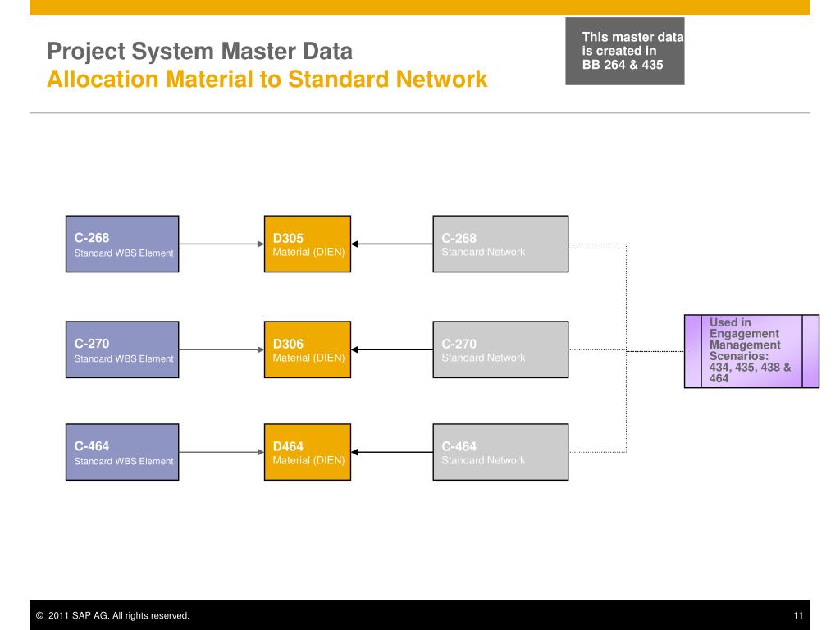Image resolution: width=840 pixels, height=630 pixels.
Task: Select the D464 Material (DIEN) box
Action: (307, 452)
